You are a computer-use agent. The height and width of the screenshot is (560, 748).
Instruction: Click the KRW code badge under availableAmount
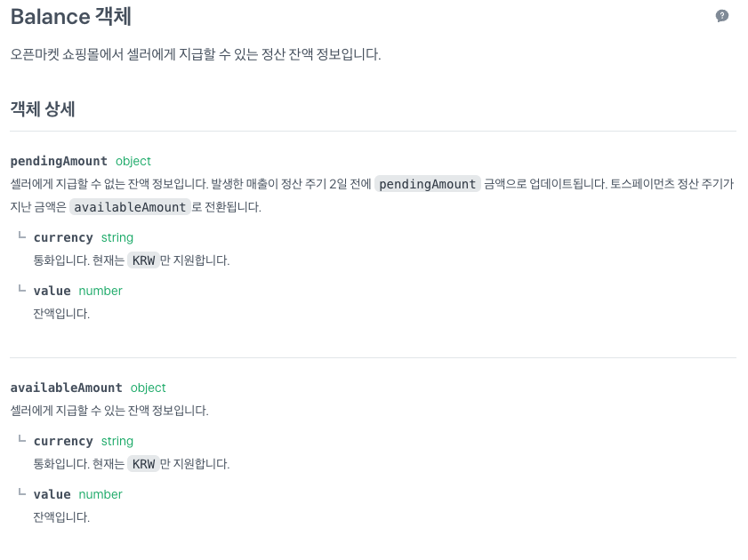point(143,464)
